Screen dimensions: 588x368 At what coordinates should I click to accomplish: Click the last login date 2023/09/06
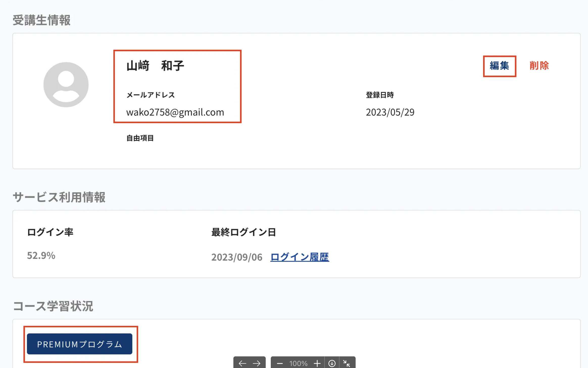click(237, 257)
